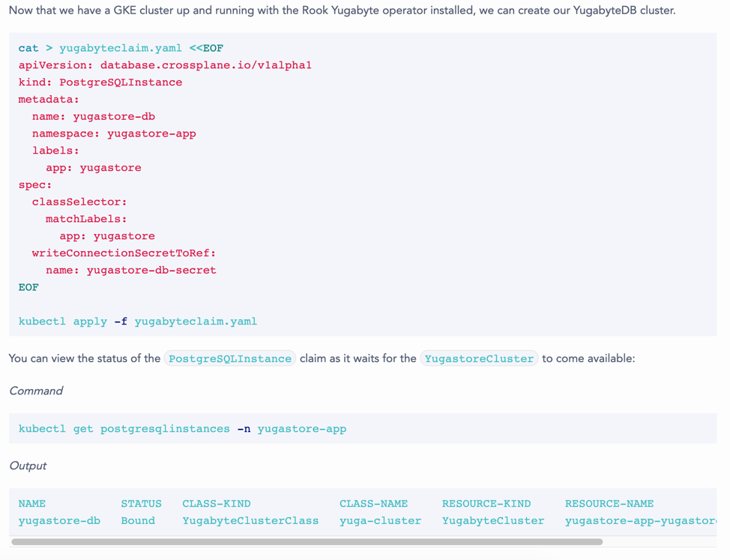
Task: Click the STATUS column header
Action: point(141,504)
